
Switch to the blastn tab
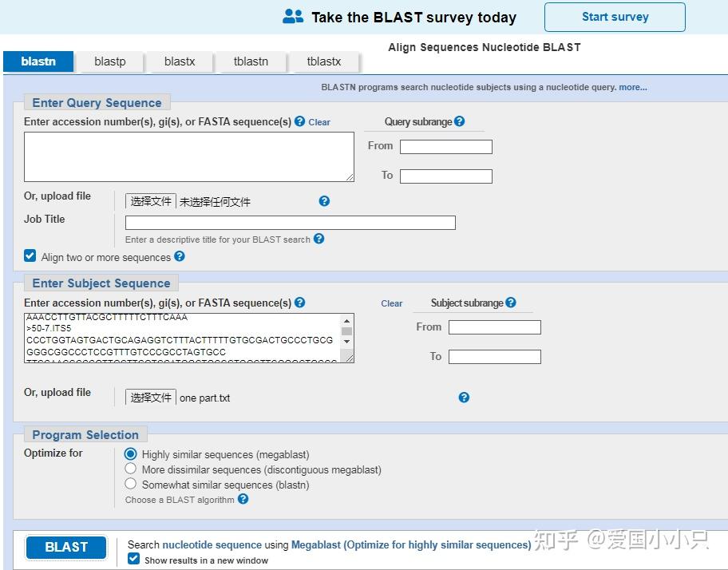pos(38,61)
